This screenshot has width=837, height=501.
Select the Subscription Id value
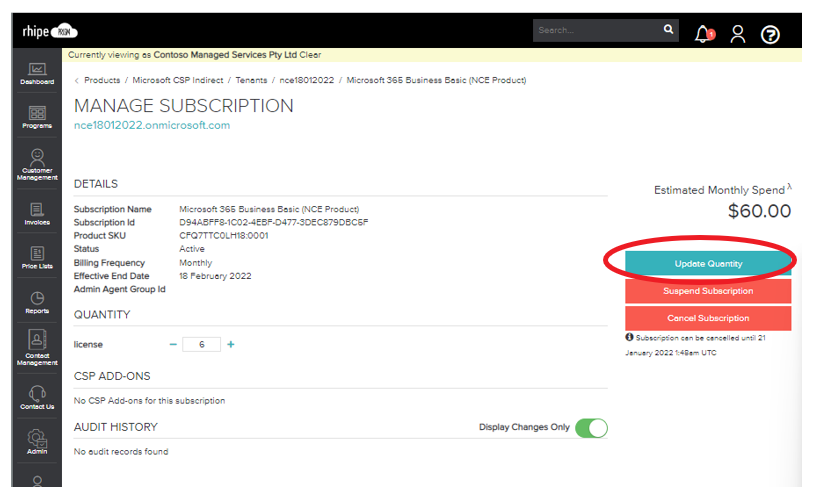(x=273, y=222)
